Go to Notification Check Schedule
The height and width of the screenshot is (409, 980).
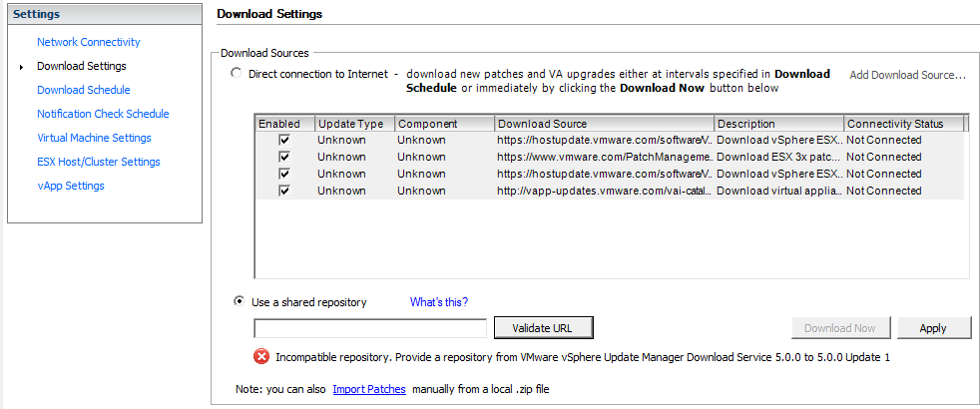[103, 114]
